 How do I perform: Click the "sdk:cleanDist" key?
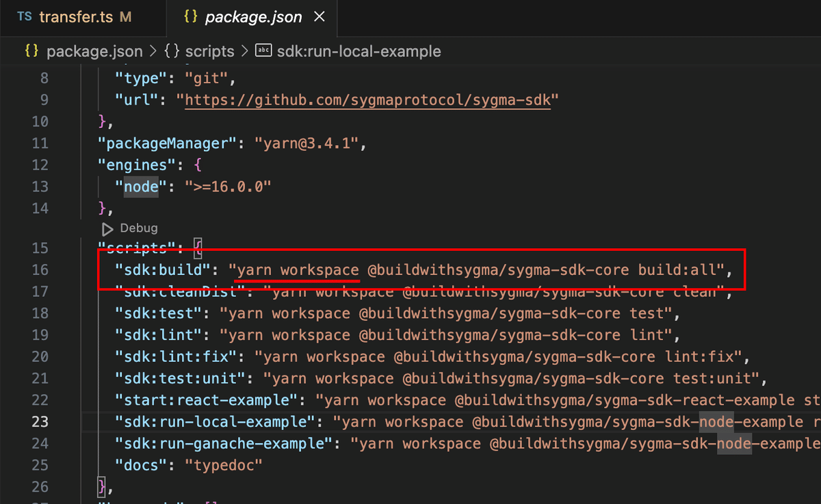click(180, 292)
